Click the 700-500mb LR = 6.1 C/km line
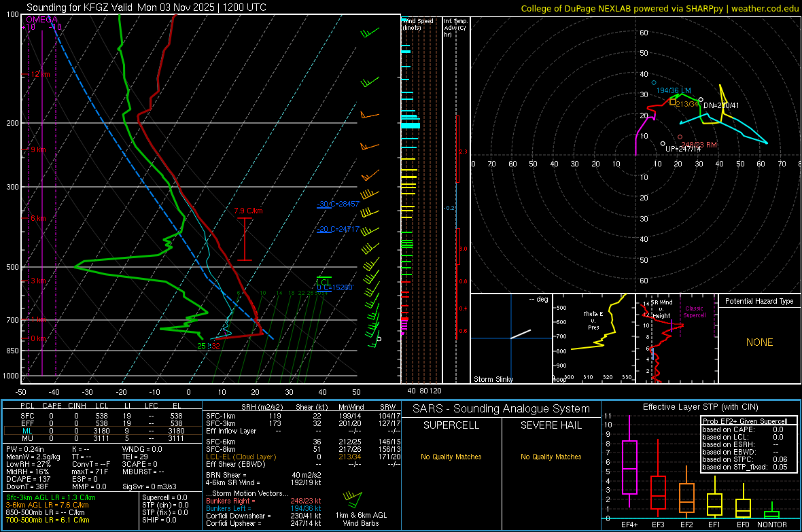Viewport: 802px width, 532px height. (x=48, y=520)
